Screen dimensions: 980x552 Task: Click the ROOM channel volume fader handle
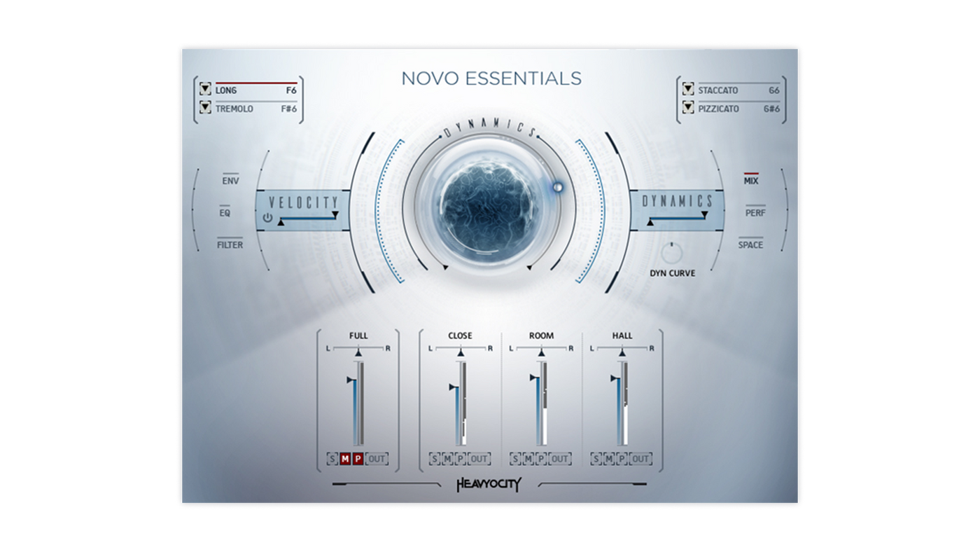pyautogui.click(x=533, y=378)
